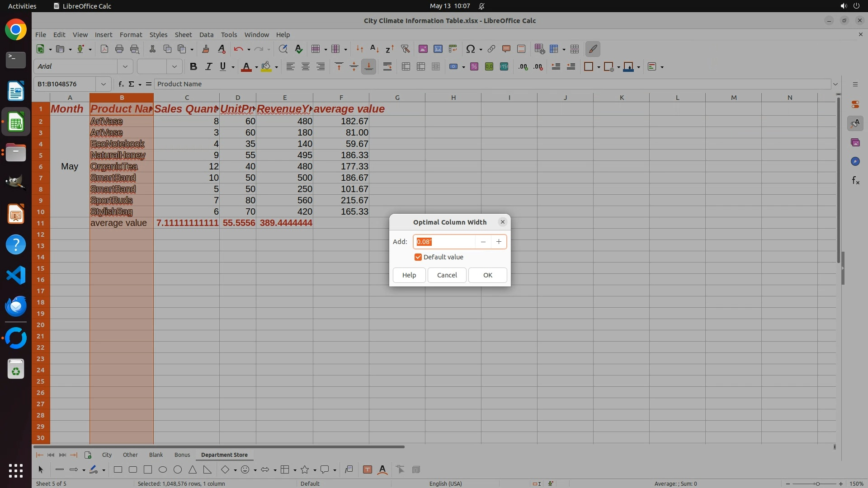Screen dimensions: 868x488
Task: Click the Insert Special Character omega icon
Action: point(471,49)
